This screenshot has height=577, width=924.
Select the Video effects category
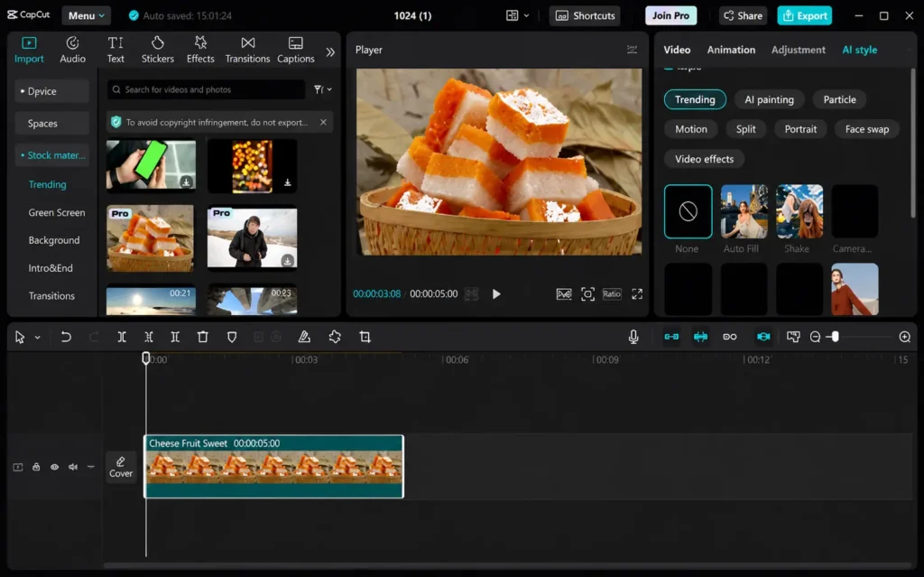click(704, 159)
